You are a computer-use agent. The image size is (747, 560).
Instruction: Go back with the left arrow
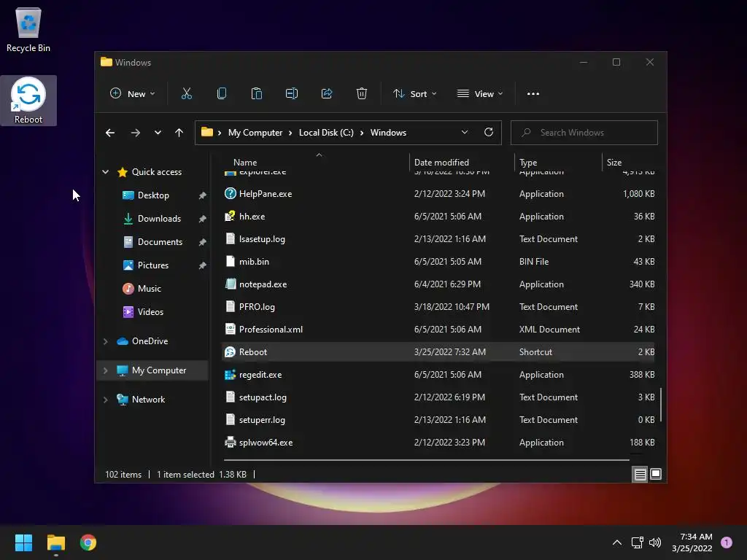pos(110,133)
